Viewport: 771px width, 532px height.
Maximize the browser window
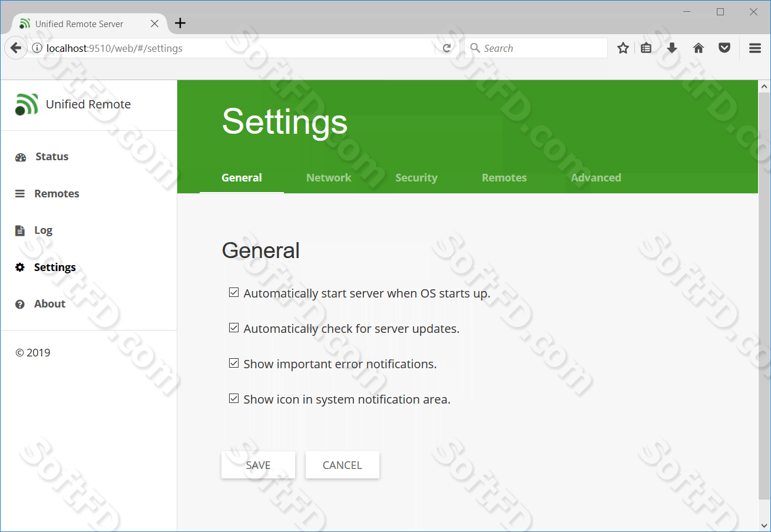[720, 12]
